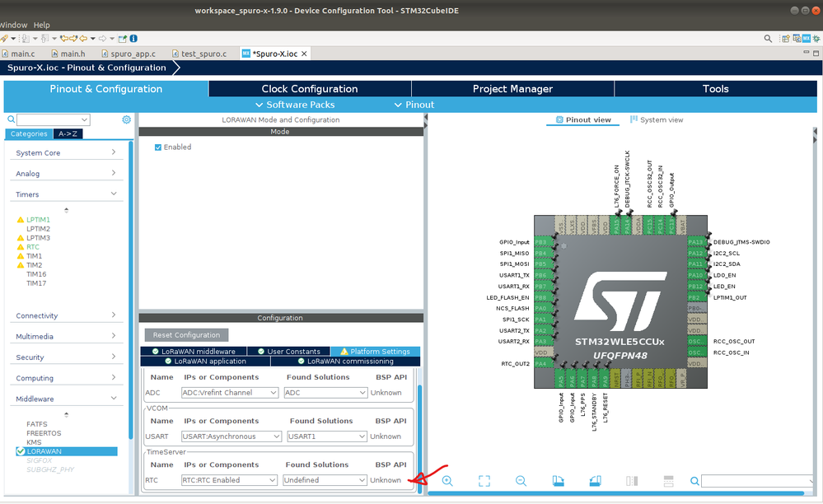Image resolution: width=823 pixels, height=504 pixels.
Task: Click pin PA3 USART2_RX on chip
Action: coord(544,341)
